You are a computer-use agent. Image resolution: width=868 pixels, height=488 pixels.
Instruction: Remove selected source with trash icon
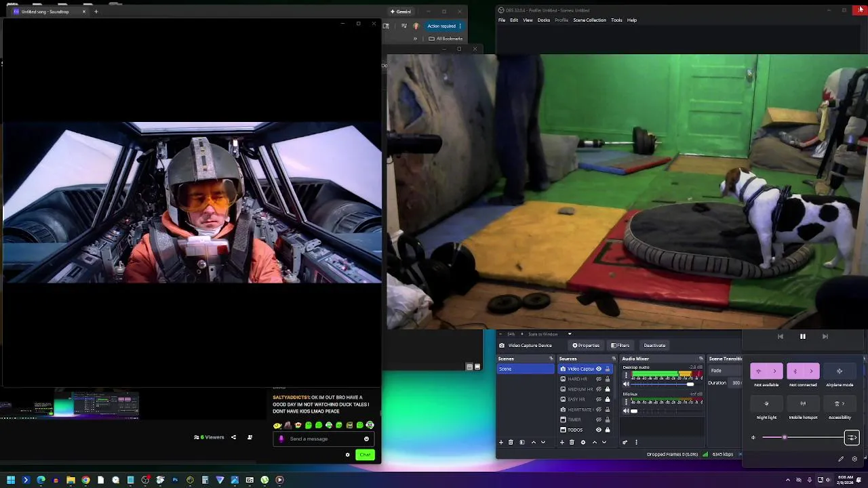click(x=572, y=442)
